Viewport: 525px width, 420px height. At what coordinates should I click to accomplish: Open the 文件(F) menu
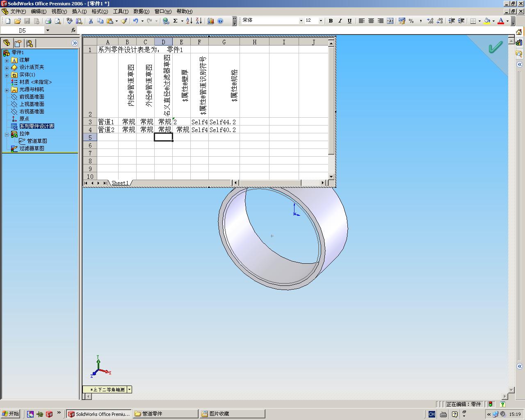click(x=18, y=11)
